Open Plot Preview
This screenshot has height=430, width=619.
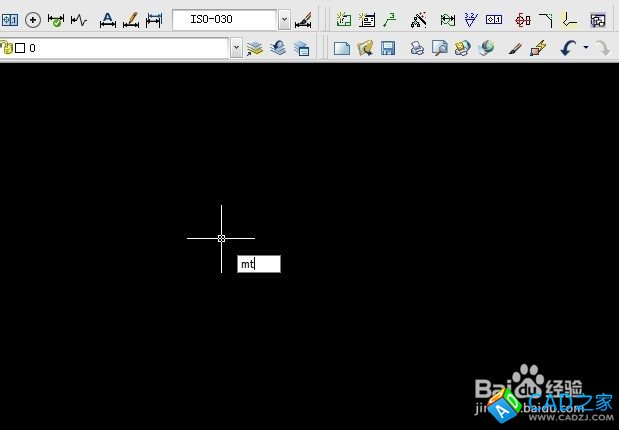(x=439, y=48)
